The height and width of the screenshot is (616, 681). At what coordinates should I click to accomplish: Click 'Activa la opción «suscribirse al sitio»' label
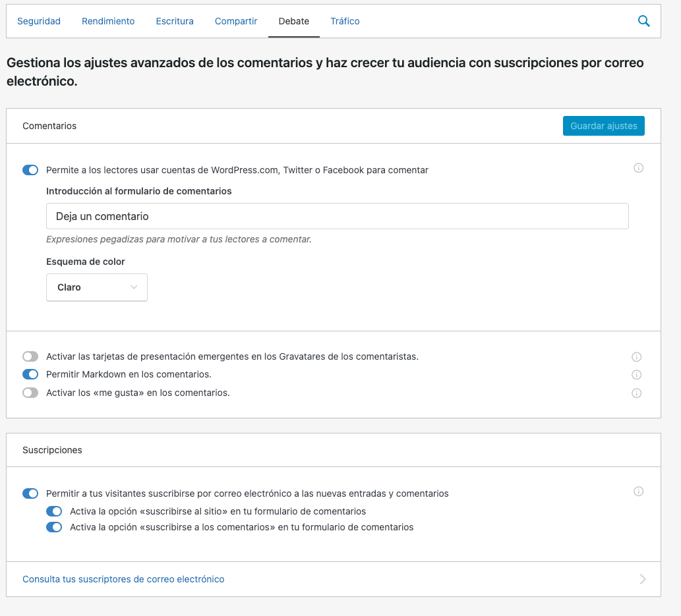point(218,511)
